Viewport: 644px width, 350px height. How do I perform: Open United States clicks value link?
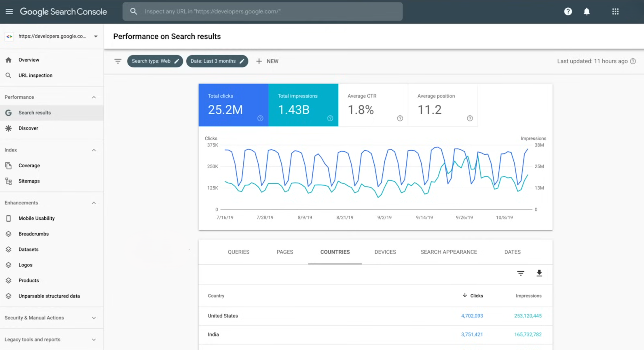point(472,316)
